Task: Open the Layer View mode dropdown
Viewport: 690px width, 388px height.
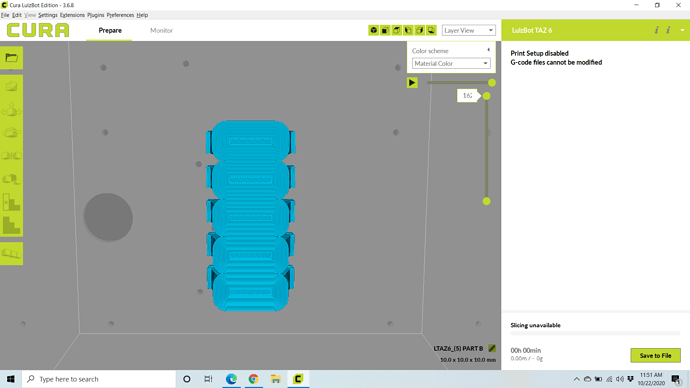Action: tap(469, 30)
